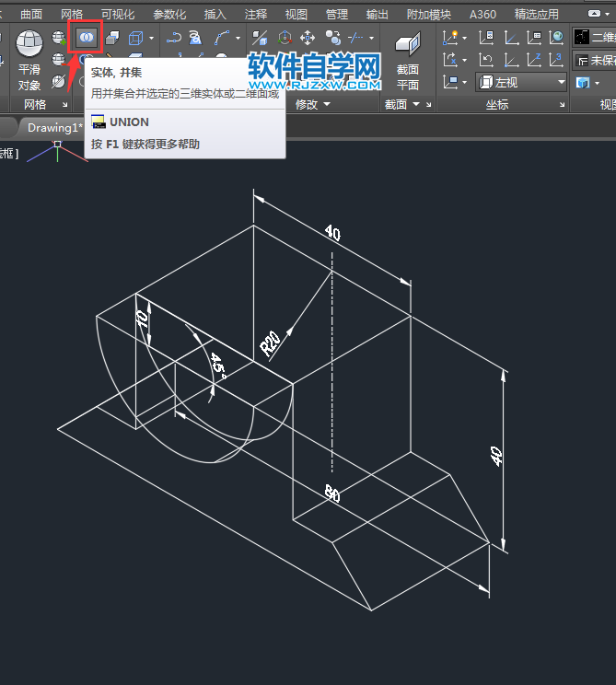
Task: Click the UCS 3-point icon
Action: click(556, 60)
